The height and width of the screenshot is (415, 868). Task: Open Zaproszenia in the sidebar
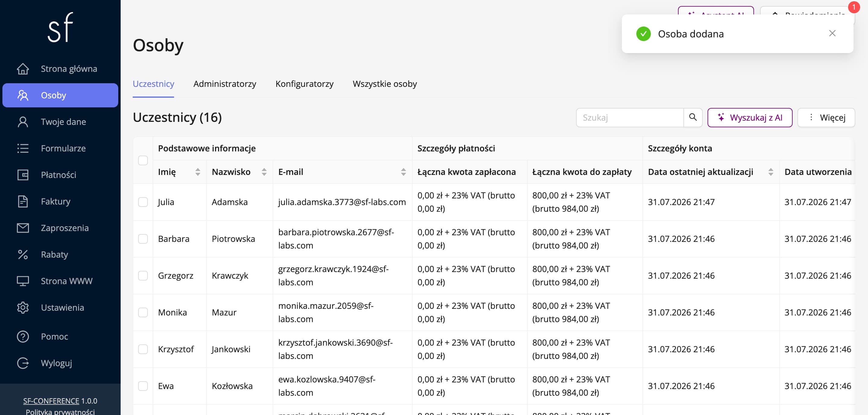point(60,228)
